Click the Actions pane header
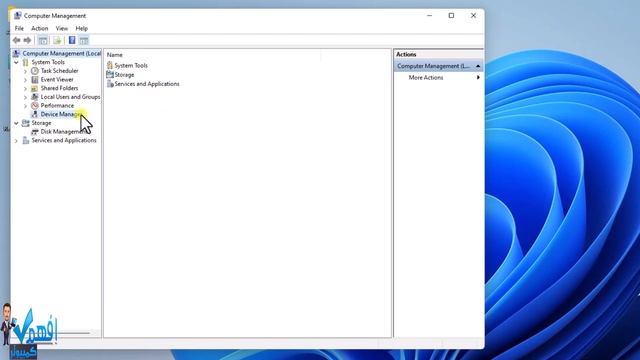Viewport: 640px width, 360px height. pos(438,54)
